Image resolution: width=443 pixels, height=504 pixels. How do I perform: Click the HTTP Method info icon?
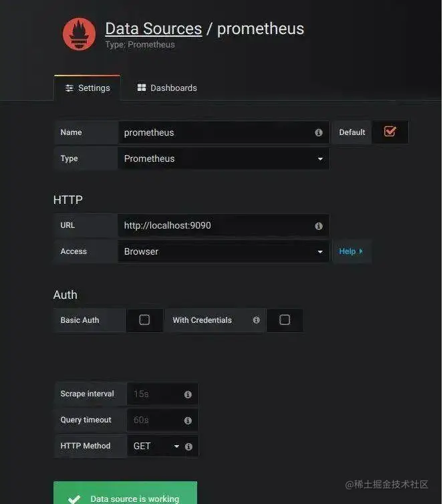188,447
